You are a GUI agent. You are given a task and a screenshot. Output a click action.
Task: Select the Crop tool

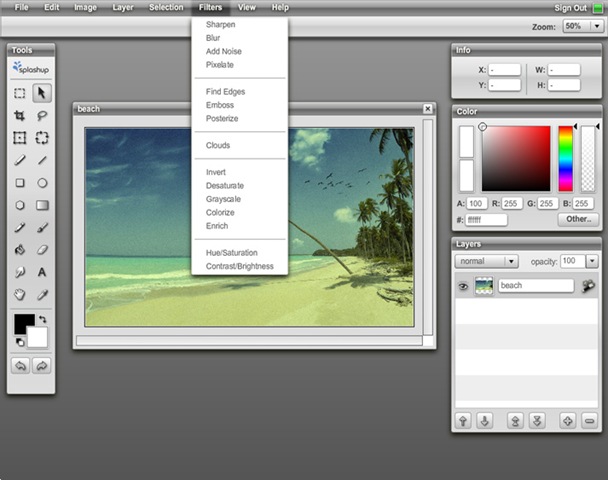20,116
